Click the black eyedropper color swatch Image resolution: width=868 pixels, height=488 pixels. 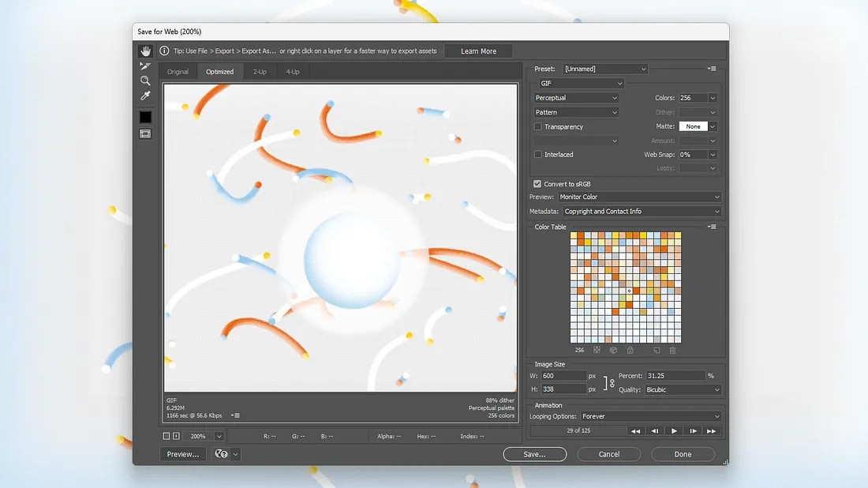(x=145, y=117)
